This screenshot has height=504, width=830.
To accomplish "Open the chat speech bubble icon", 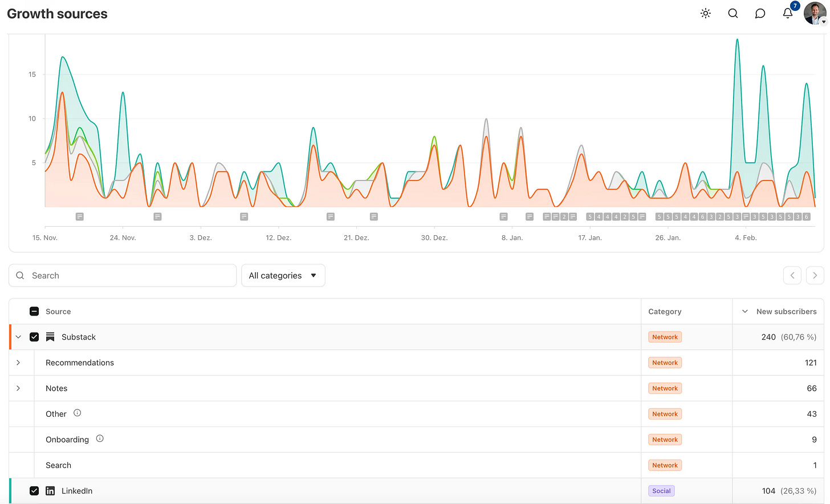I will [760, 13].
